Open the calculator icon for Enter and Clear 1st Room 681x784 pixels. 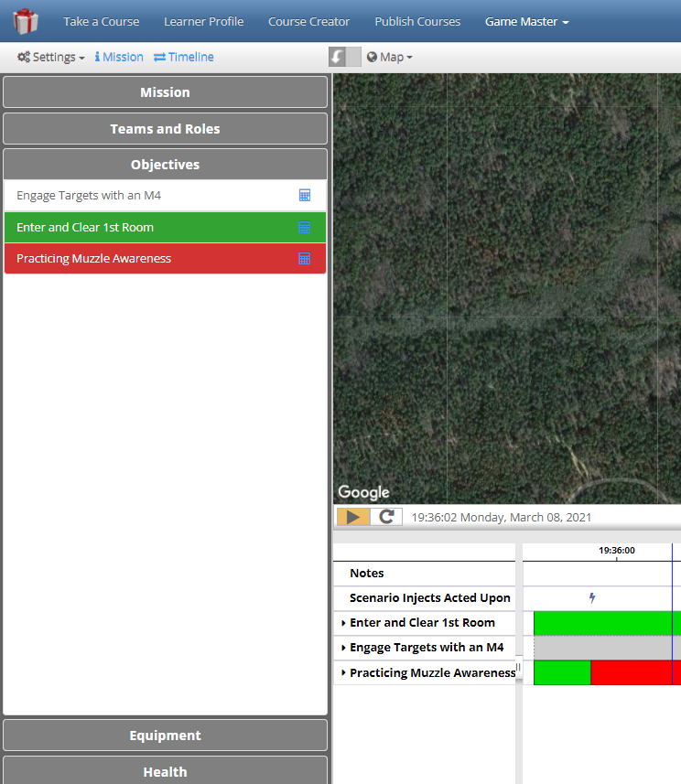[x=304, y=227]
